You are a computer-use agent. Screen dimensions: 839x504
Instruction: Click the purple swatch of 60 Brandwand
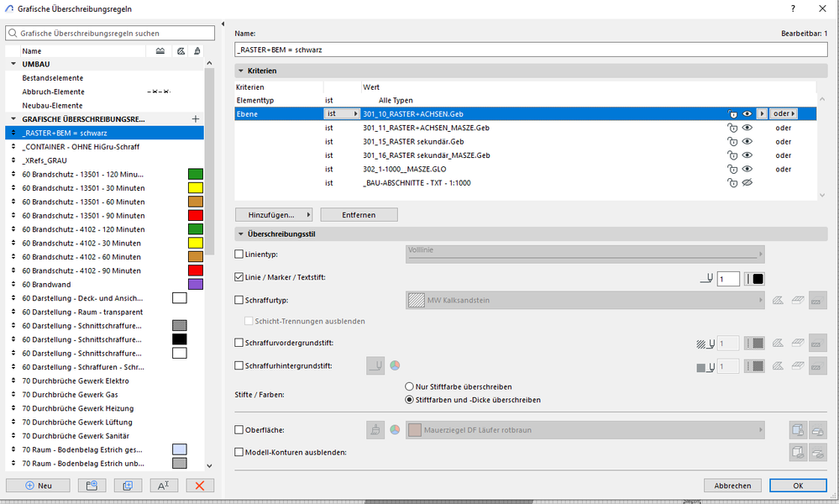(196, 284)
